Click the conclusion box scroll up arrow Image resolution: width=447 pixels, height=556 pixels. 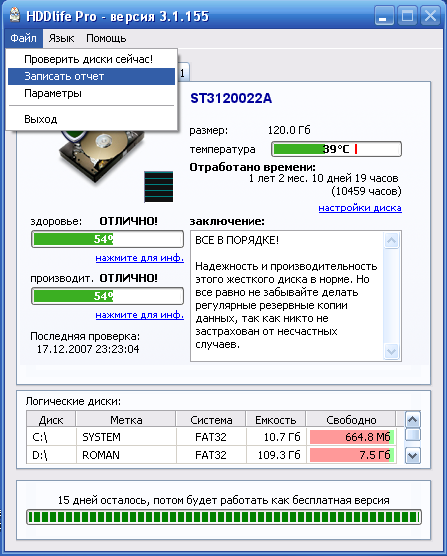[391, 241]
